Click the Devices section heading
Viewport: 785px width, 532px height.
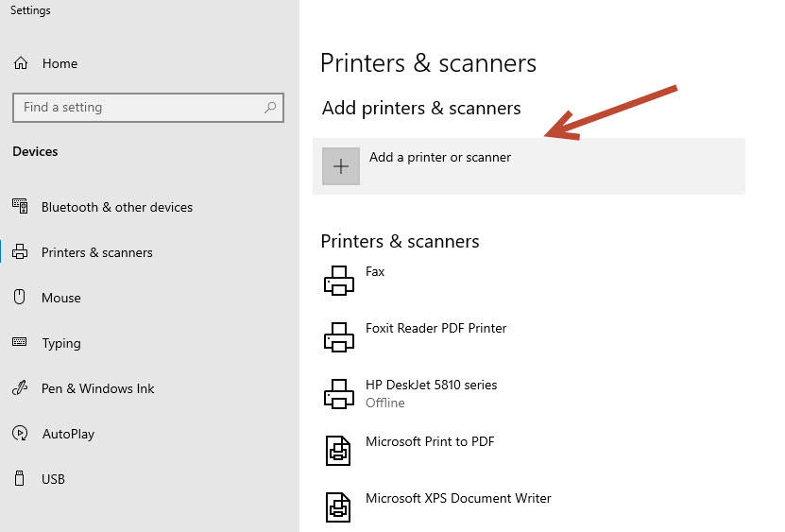coord(35,151)
